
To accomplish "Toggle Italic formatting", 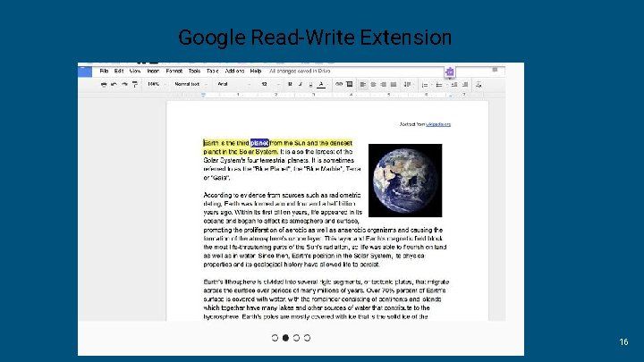I will coord(301,84).
